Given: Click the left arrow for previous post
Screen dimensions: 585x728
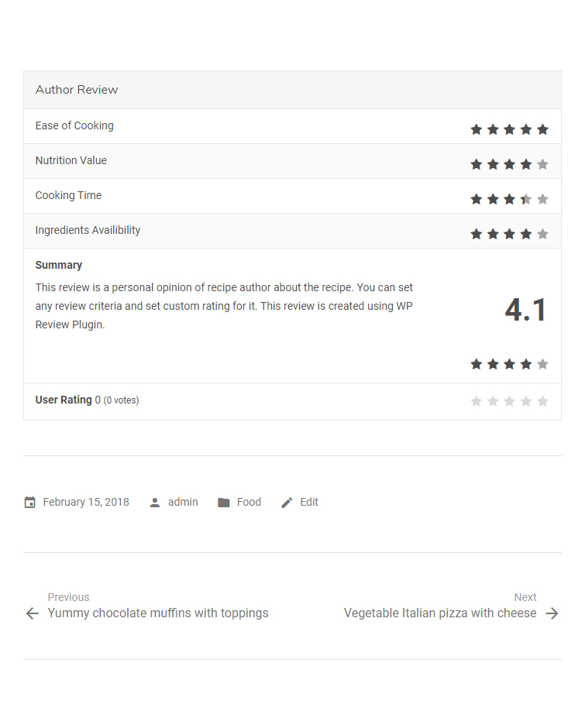Looking at the screenshot, I should point(32,614).
